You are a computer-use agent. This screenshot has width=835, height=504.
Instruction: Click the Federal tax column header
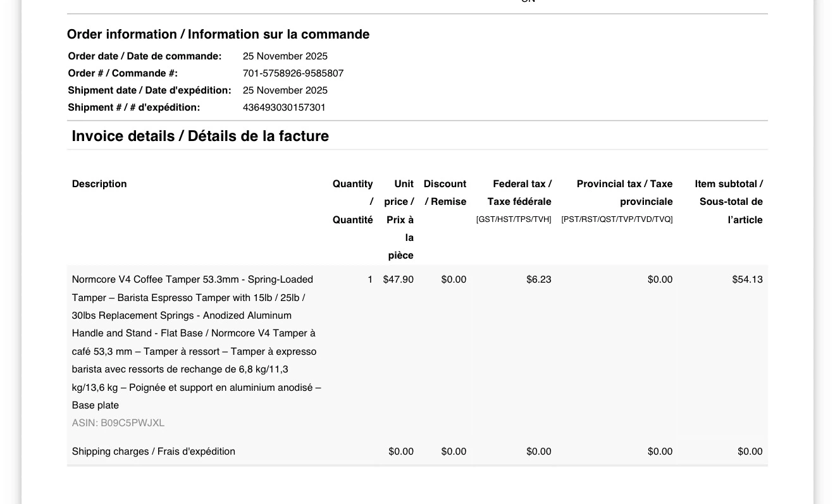point(514,201)
